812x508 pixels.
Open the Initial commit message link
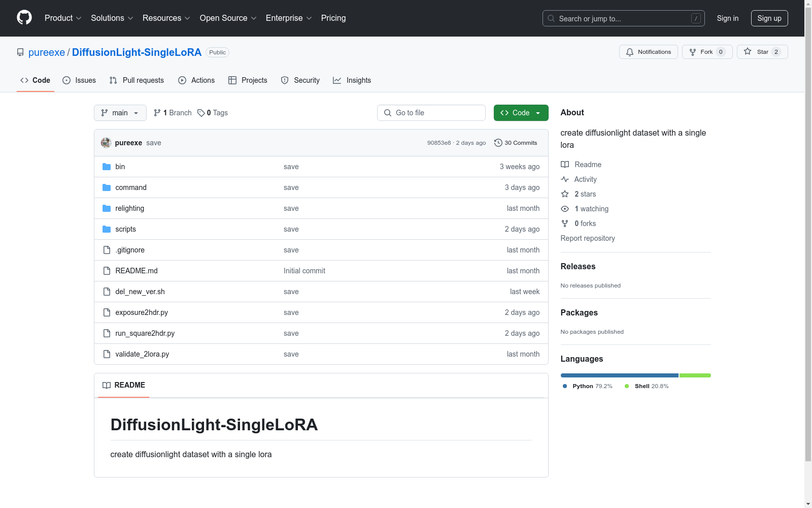pyautogui.click(x=304, y=271)
